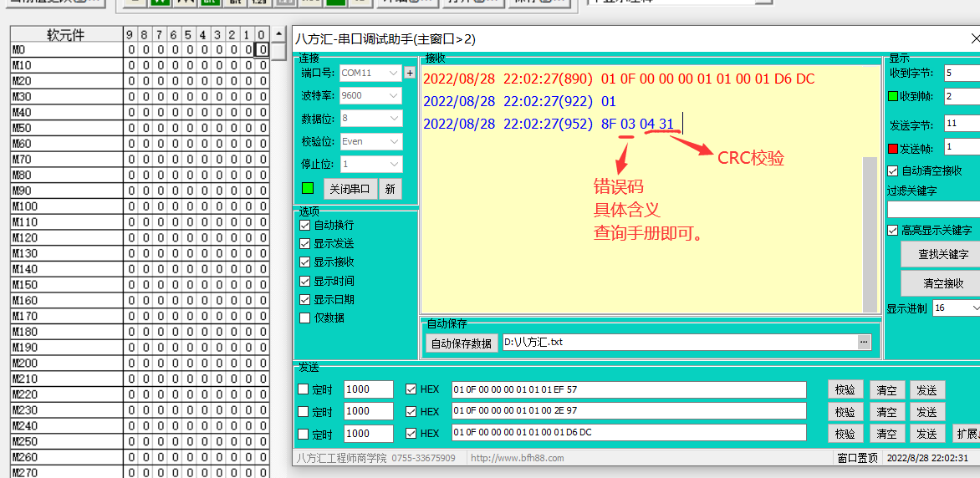Click the 新 refresh button next to 关闭串口
The height and width of the screenshot is (478, 980).
[389, 188]
